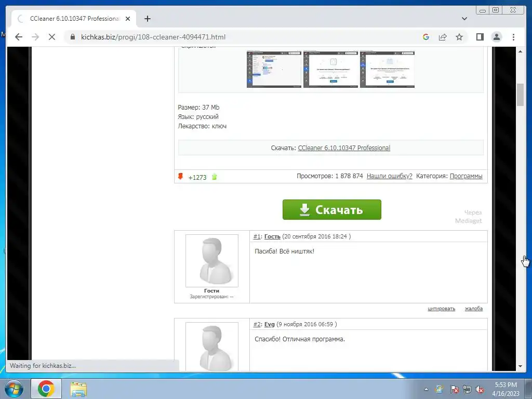Viewport: 532px width, 399px height.
Task: Open second CCleaner screenshot thumbnail
Action: click(x=331, y=69)
